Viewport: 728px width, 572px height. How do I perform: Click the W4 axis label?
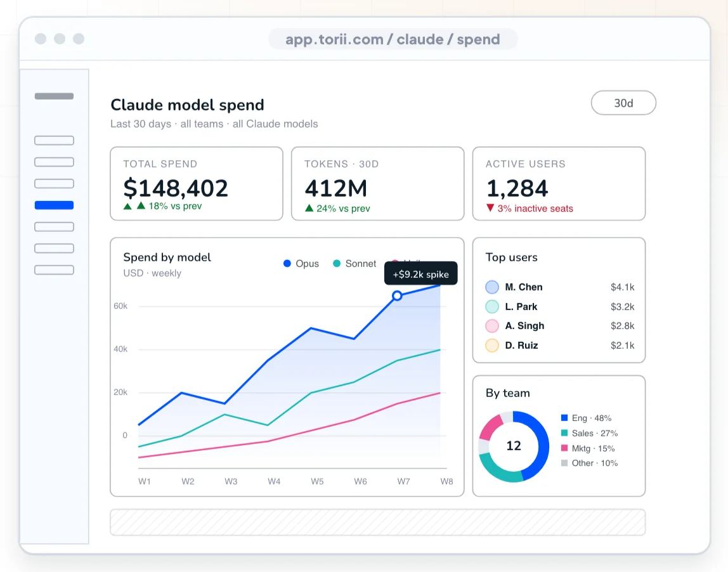(274, 481)
